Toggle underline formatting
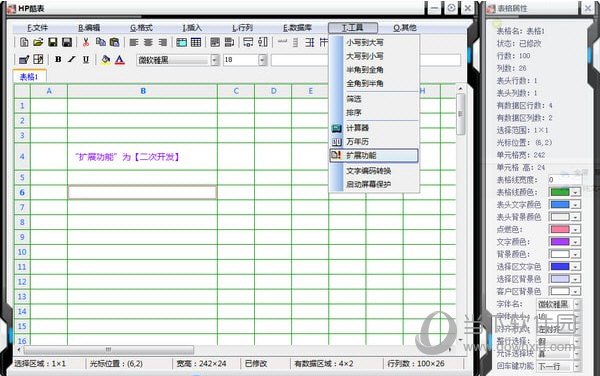Image resolution: width=600 pixels, height=376 pixels. click(x=86, y=60)
